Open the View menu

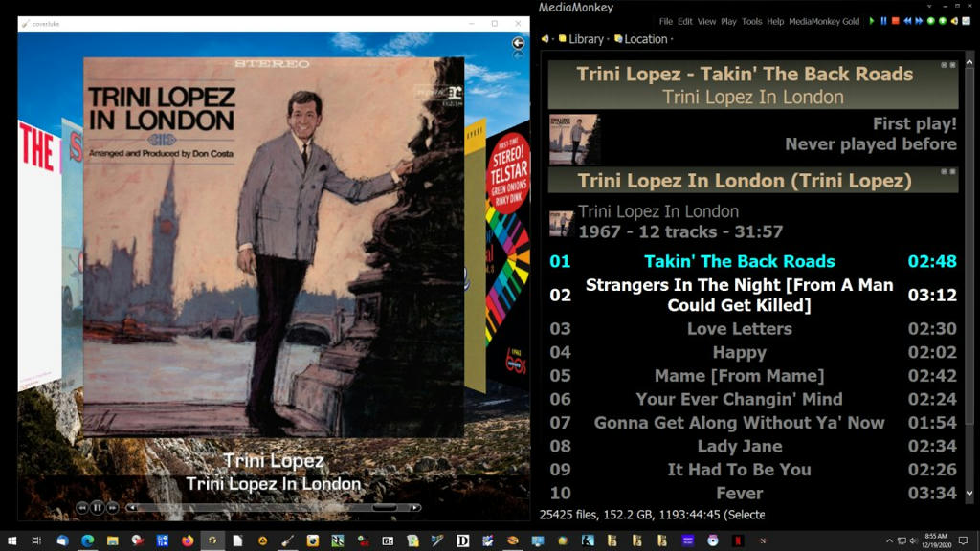tap(706, 21)
